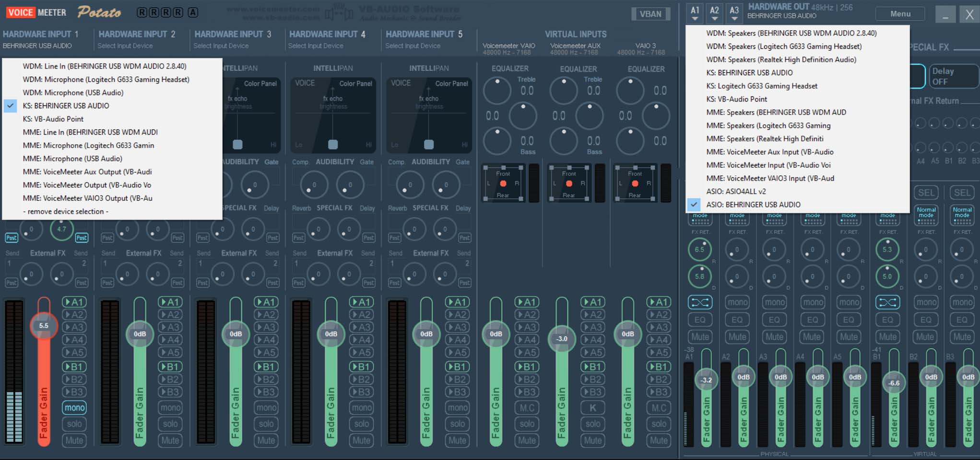Open the A2 hardware out dropdown
The width and height of the screenshot is (980, 460).
coord(714,13)
